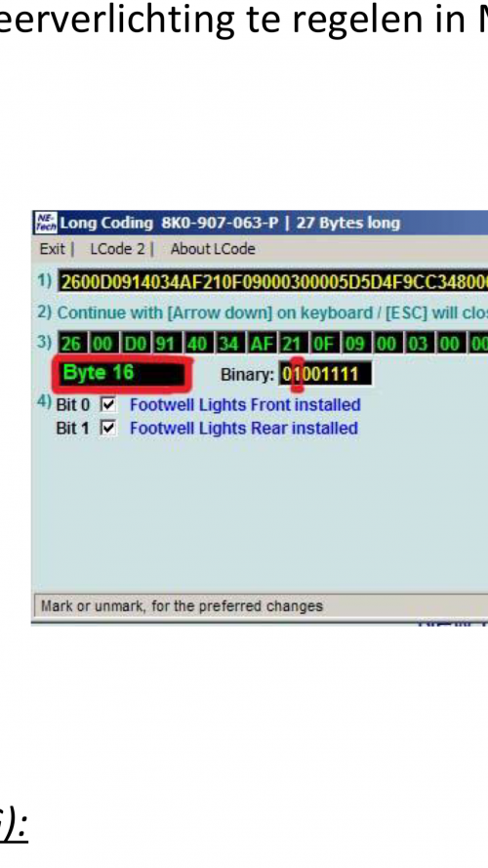Select byte cell 40 in byte row
Viewport: 488px width, 868px height.
(196, 344)
